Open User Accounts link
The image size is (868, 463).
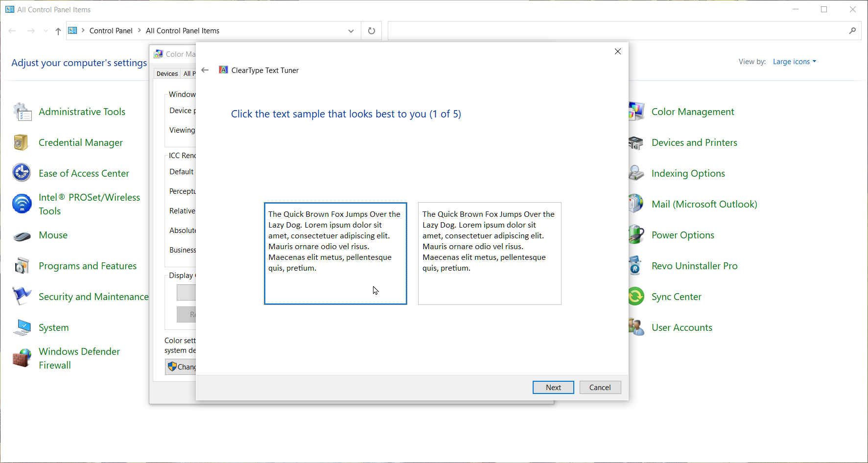(682, 328)
